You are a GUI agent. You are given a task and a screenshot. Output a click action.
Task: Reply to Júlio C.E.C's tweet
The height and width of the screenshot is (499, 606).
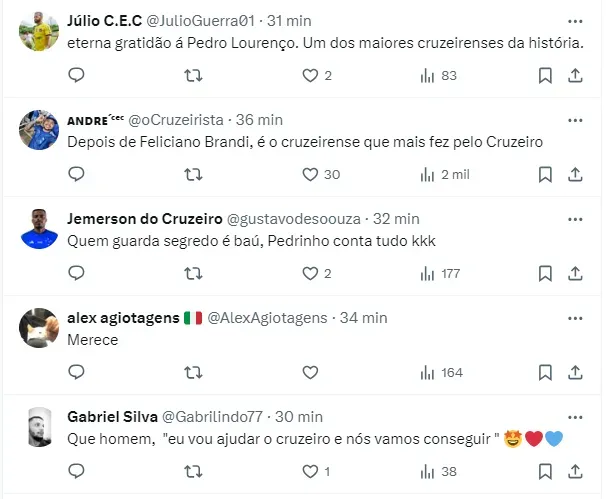point(77,76)
